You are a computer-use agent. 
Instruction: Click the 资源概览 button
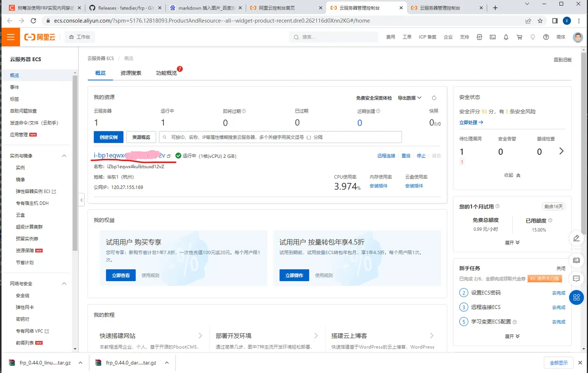141,137
